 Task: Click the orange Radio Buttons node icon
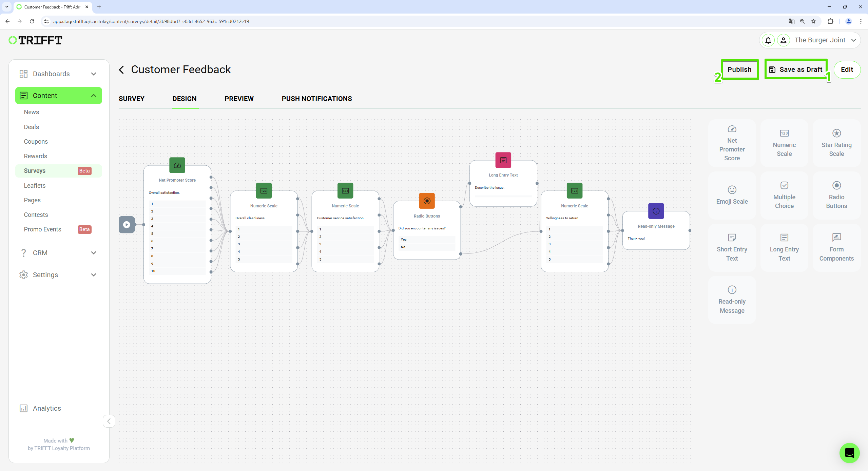point(427,201)
